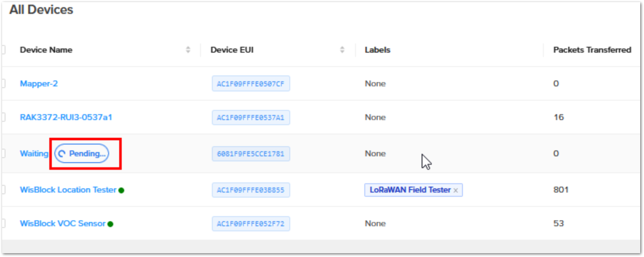Remove LoRaWAN Field Tester label x
The image size is (644, 257).
click(x=455, y=190)
